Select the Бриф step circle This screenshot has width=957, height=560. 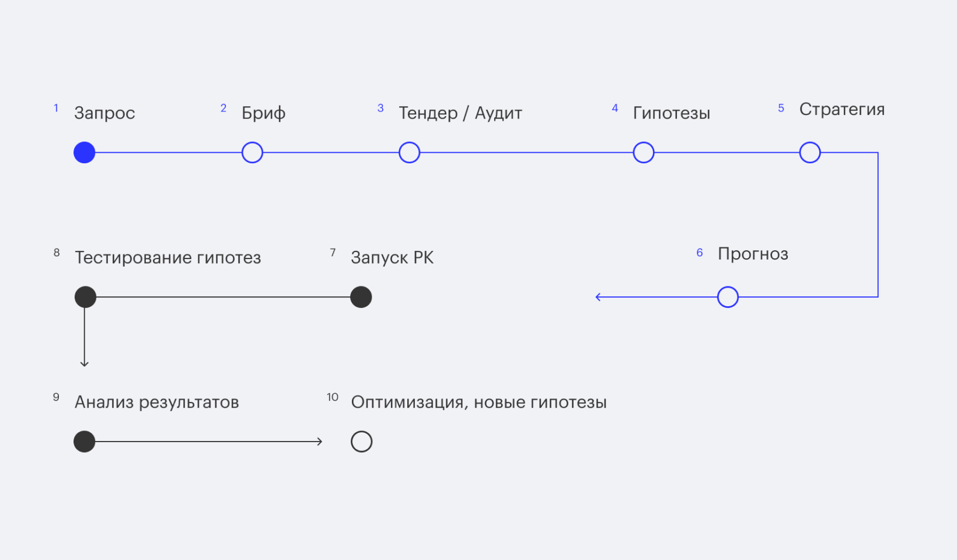pyautogui.click(x=252, y=153)
